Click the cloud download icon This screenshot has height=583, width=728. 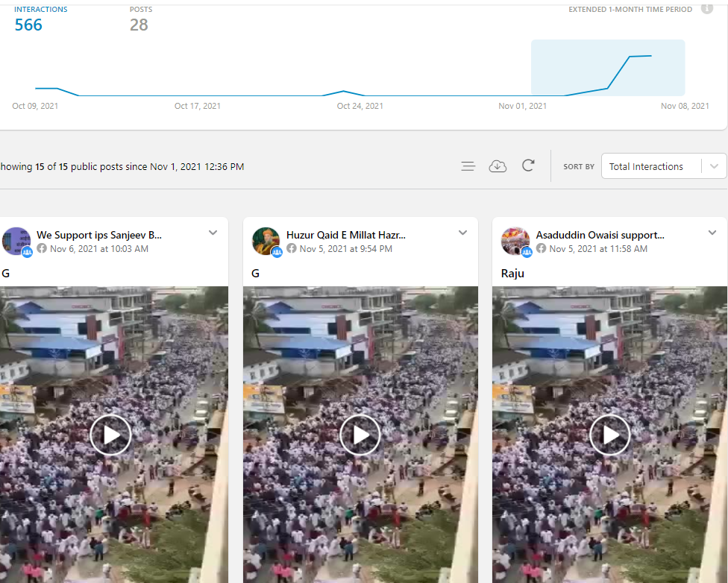(498, 166)
